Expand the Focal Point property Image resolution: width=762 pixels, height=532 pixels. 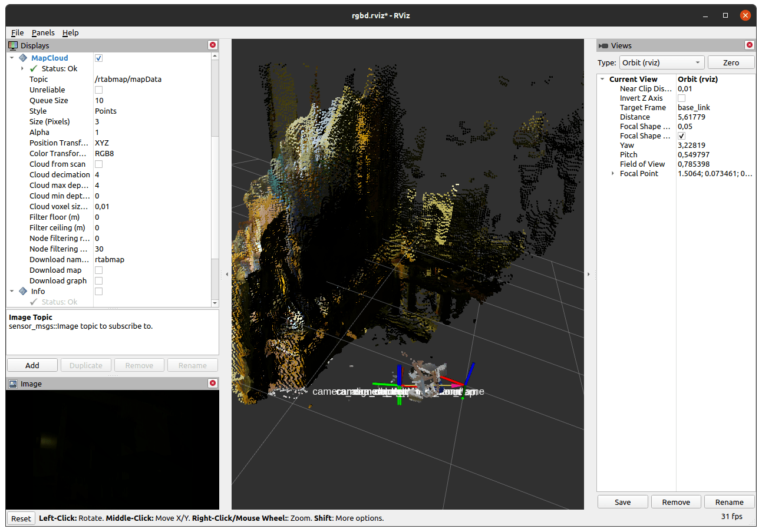(613, 173)
